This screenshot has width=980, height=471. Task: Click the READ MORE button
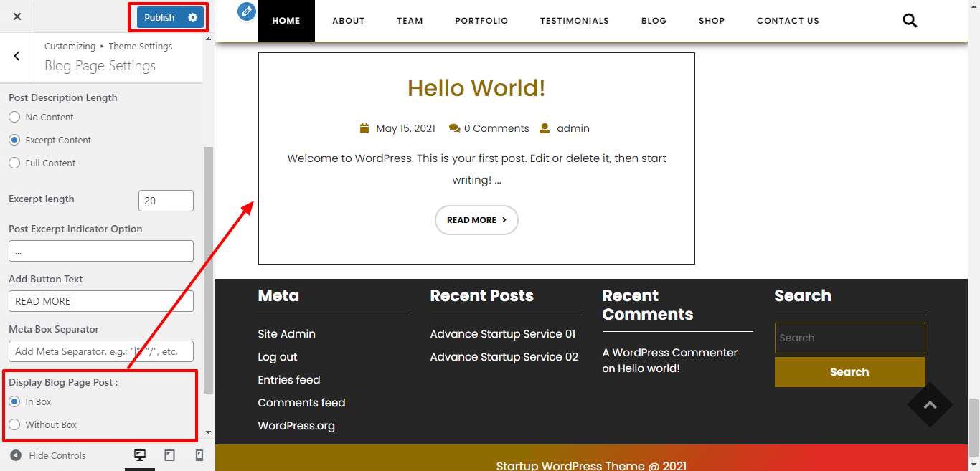[476, 220]
